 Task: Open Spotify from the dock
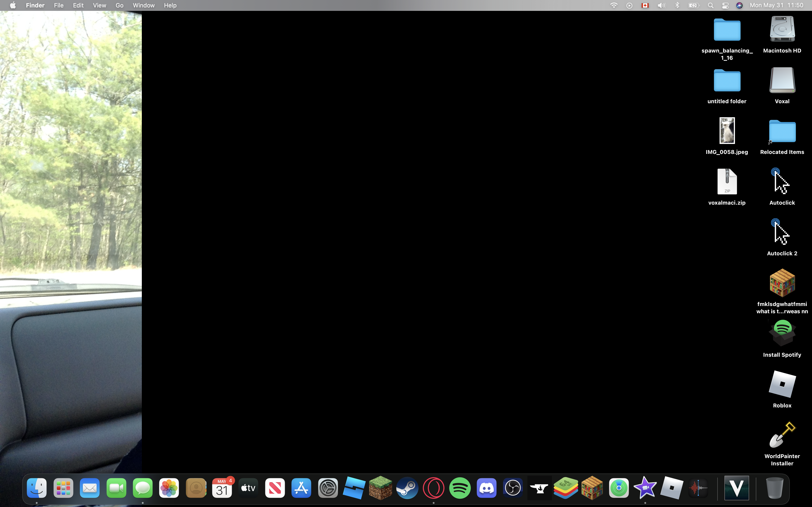[460, 488]
